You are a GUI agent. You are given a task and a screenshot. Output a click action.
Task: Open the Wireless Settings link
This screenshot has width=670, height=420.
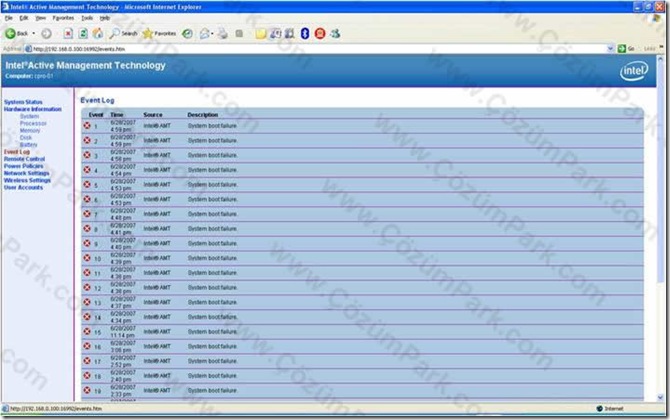pos(27,180)
